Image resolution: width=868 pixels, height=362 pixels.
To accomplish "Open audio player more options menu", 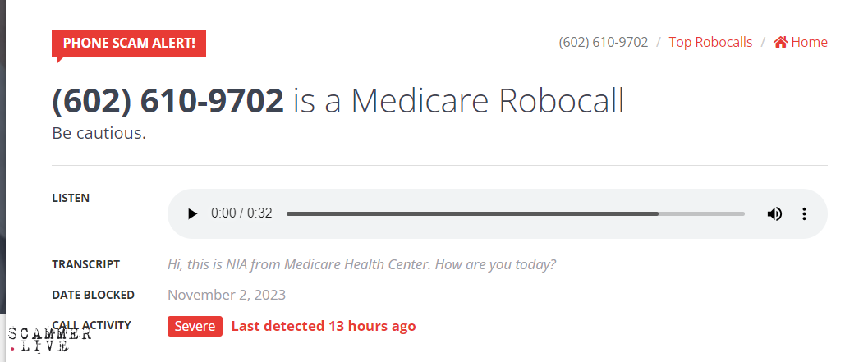I will [804, 213].
